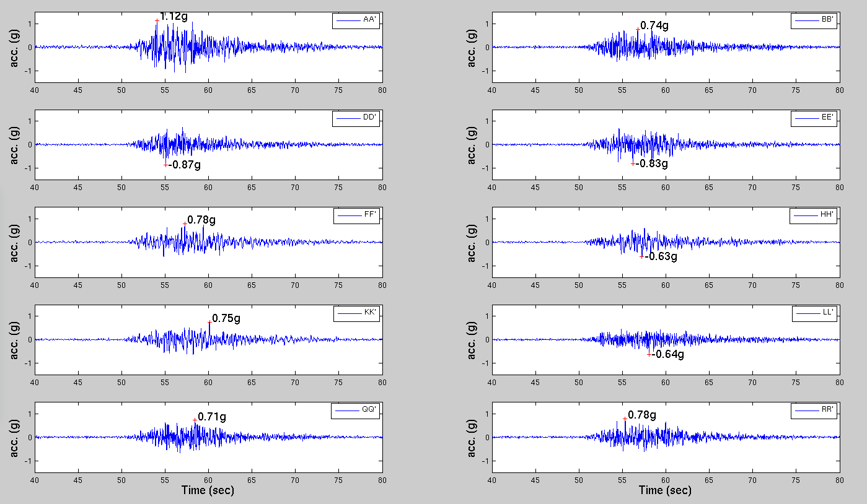Select the 0.74g peak label
Viewport: 867px width, 504px height.
point(654,25)
